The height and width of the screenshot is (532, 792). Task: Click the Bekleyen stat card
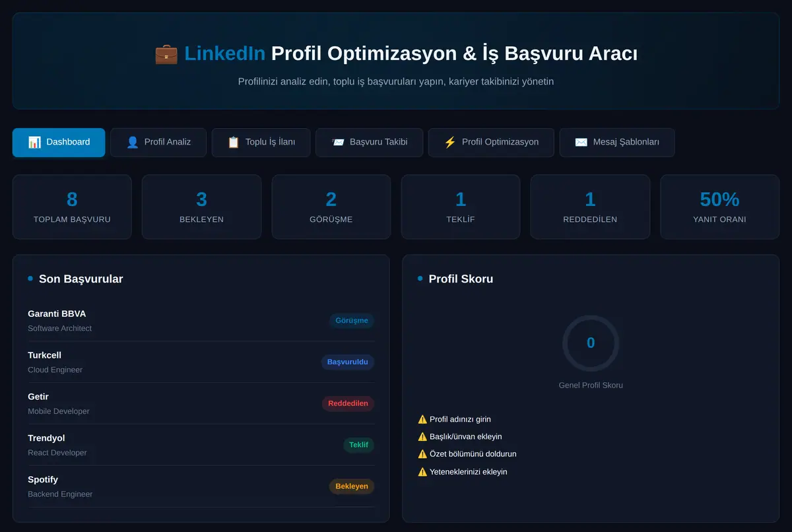(201, 207)
